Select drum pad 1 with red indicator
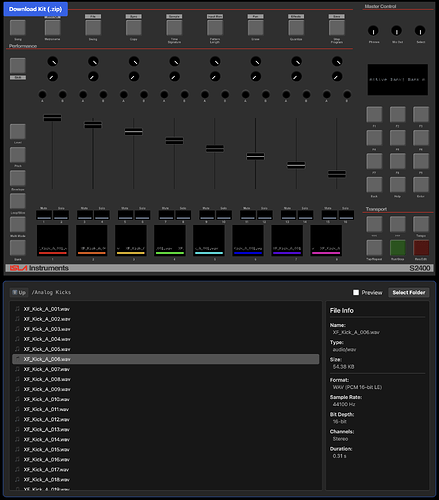The width and height of the screenshot is (439, 500). [52, 240]
